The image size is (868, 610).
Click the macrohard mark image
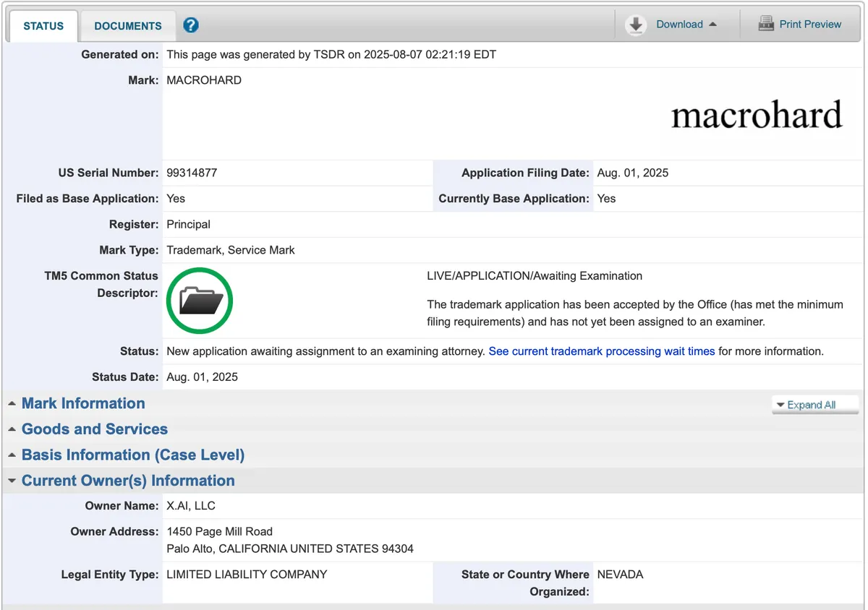[757, 116]
